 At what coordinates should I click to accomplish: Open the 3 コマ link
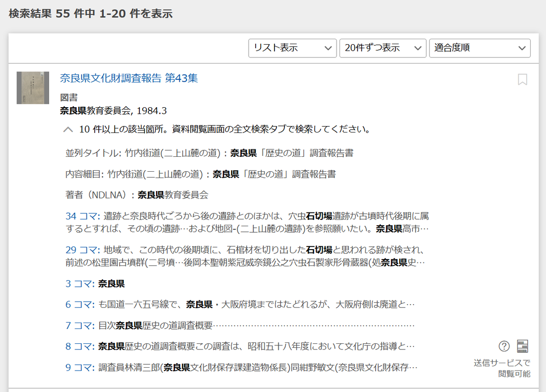point(80,284)
